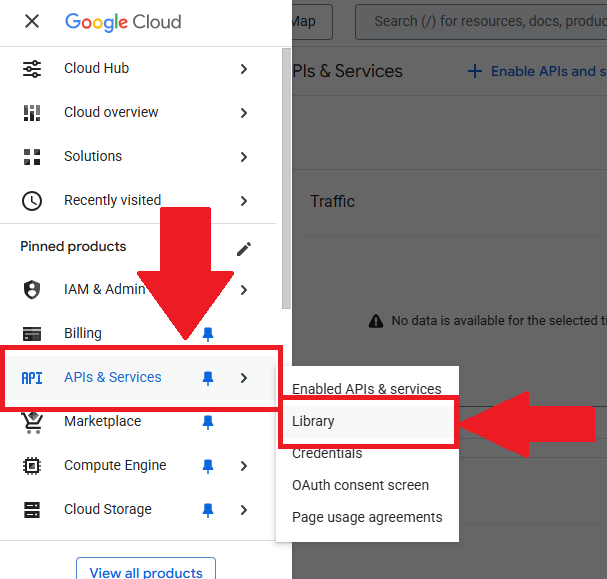Image resolution: width=607 pixels, height=579 pixels.
Task: Click the Recently visited clock icon
Action: [x=32, y=201]
